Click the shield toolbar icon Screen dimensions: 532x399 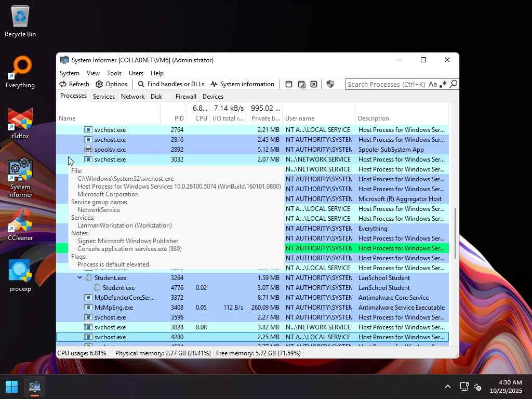point(330,84)
